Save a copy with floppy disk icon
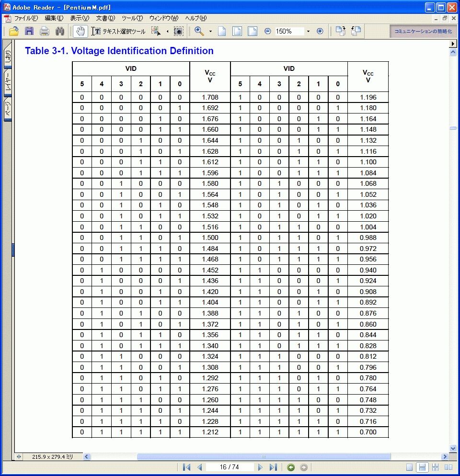 click(x=29, y=31)
